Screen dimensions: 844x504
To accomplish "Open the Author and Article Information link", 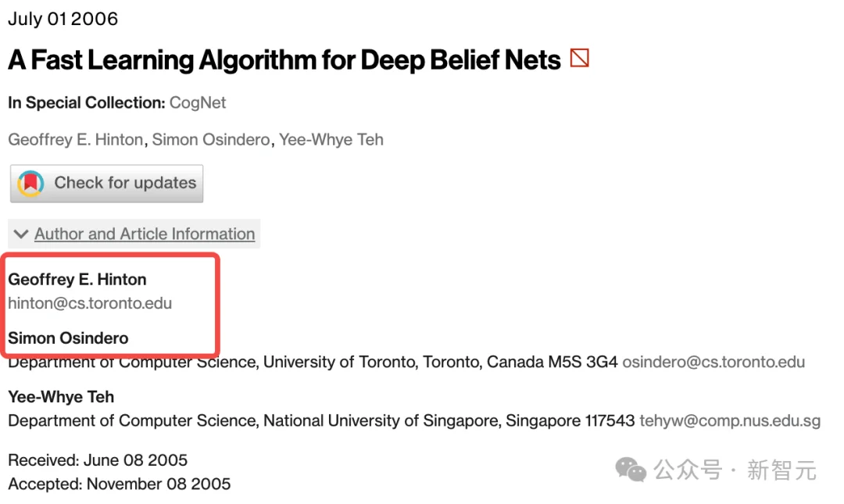I will pyautogui.click(x=145, y=234).
